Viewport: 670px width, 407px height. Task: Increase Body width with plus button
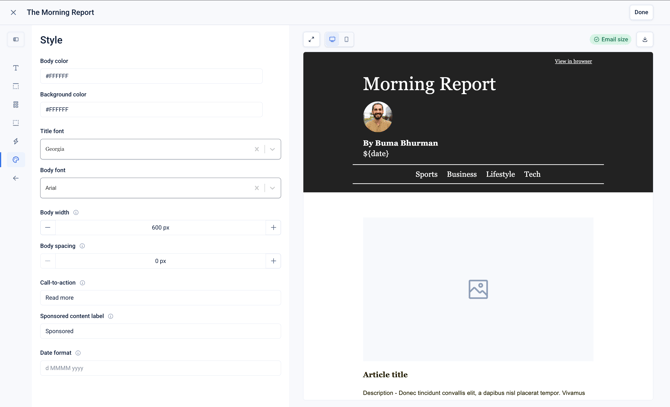(273, 228)
